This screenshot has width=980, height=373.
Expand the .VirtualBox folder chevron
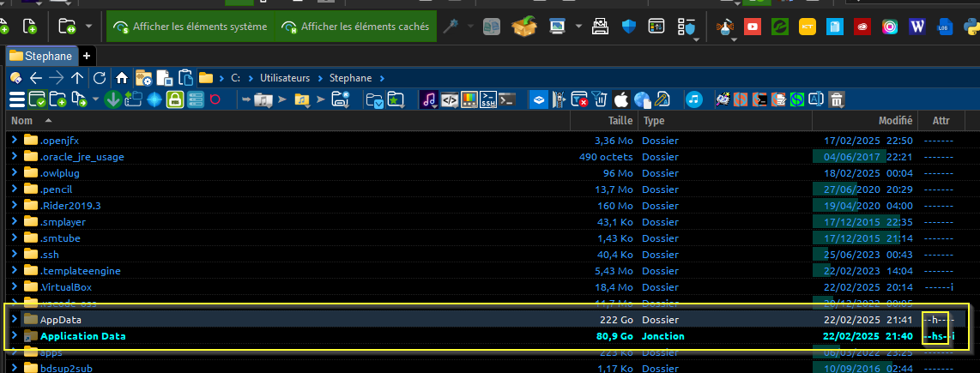(14, 287)
